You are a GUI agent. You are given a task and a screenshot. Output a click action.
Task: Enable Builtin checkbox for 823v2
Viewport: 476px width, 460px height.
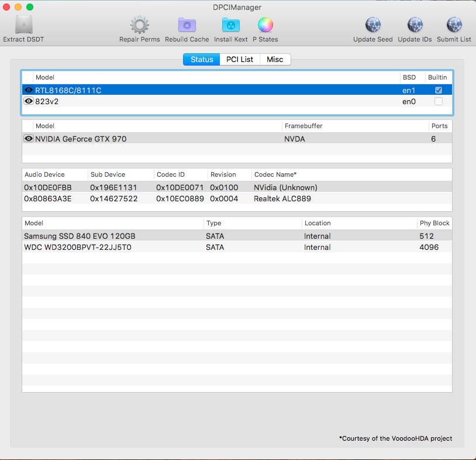[x=438, y=101]
